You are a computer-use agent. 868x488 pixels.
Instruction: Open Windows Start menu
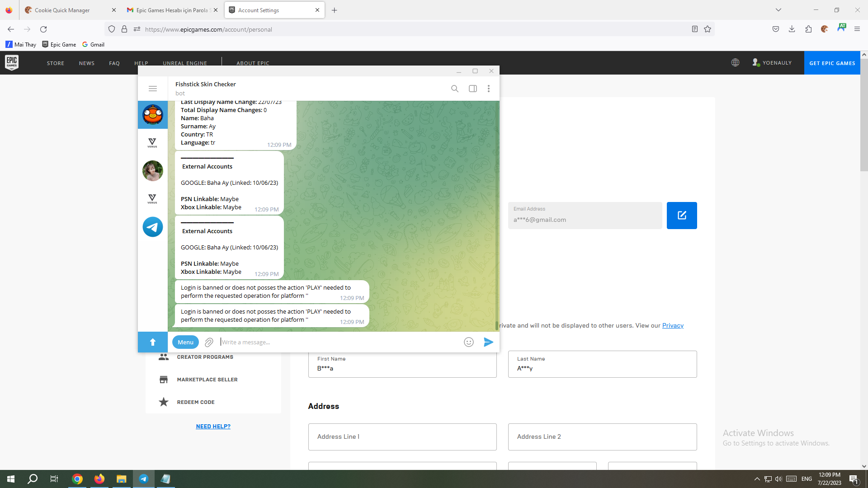(11, 479)
